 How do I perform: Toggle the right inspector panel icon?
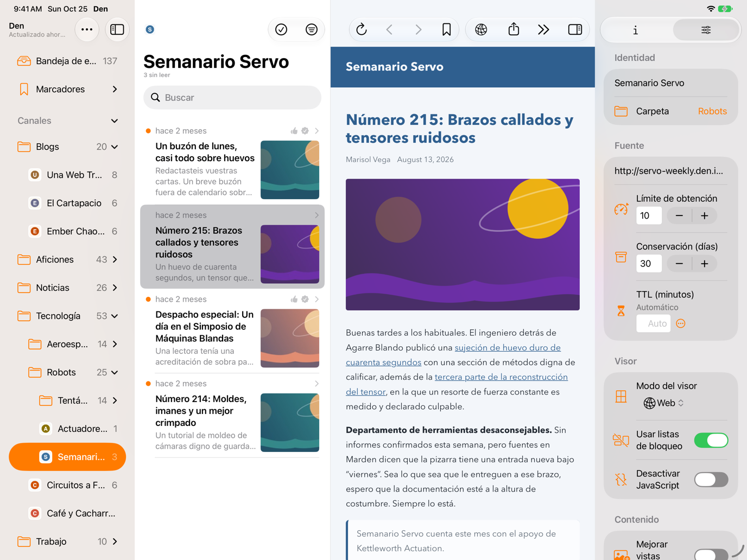click(x=575, y=30)
